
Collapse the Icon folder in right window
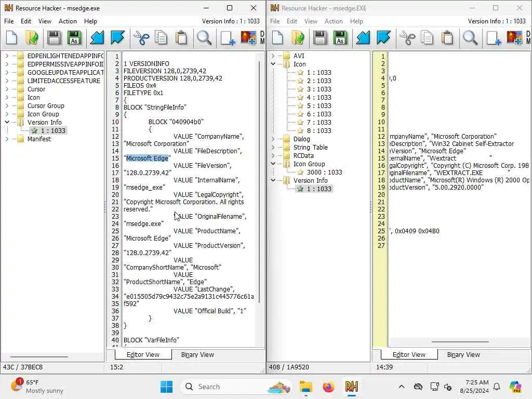point(273,64)
